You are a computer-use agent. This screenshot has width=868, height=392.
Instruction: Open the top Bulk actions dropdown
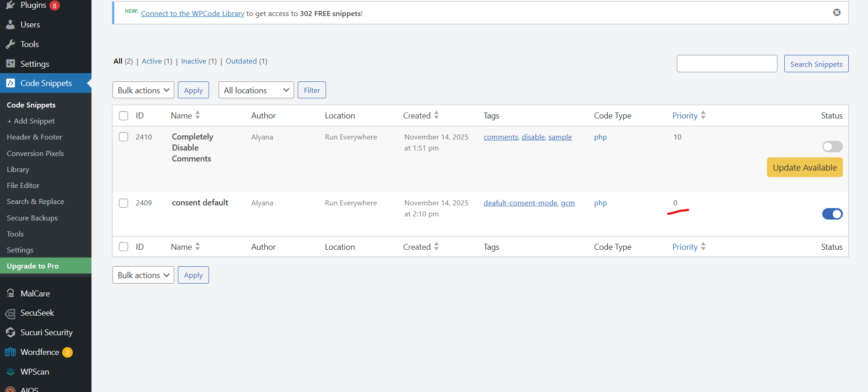143,90
